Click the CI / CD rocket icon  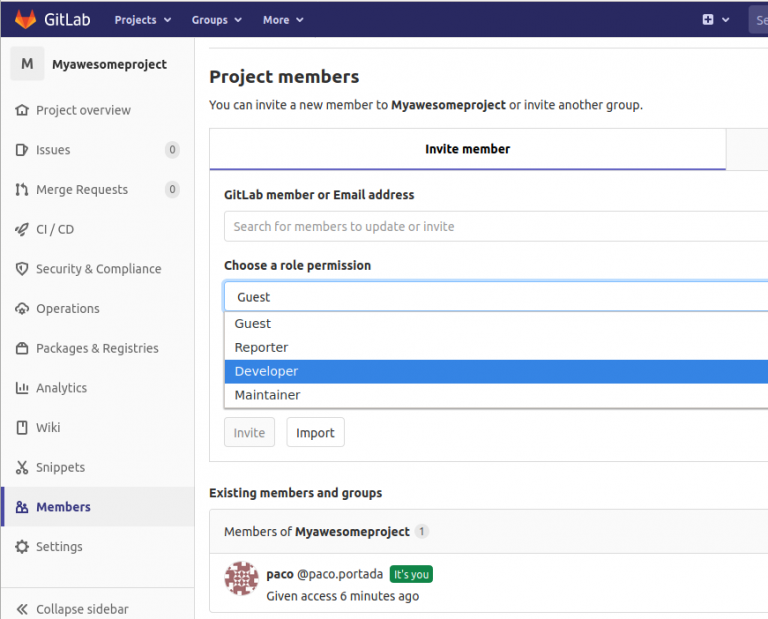pyautogui.click(x=22, y=229)
